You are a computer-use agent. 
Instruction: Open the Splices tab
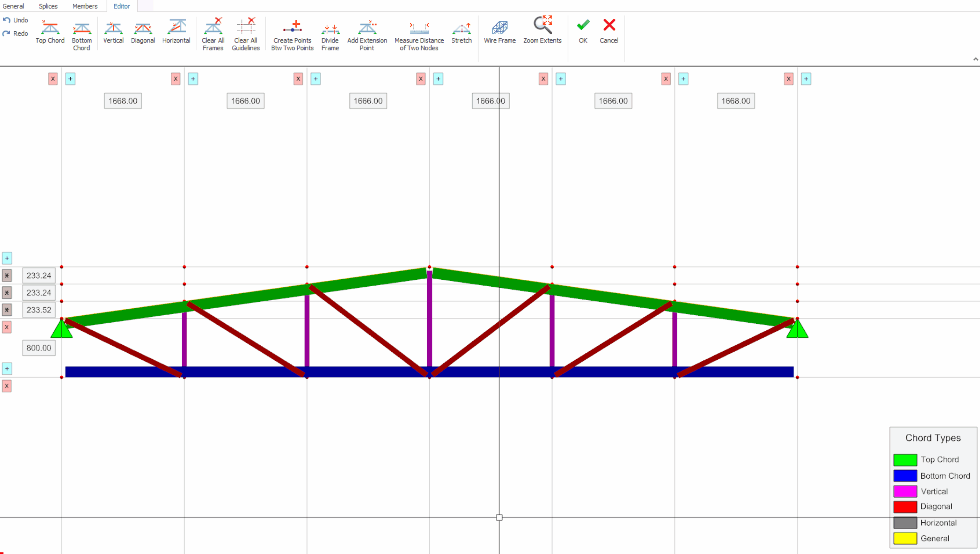tap(48, 6)
